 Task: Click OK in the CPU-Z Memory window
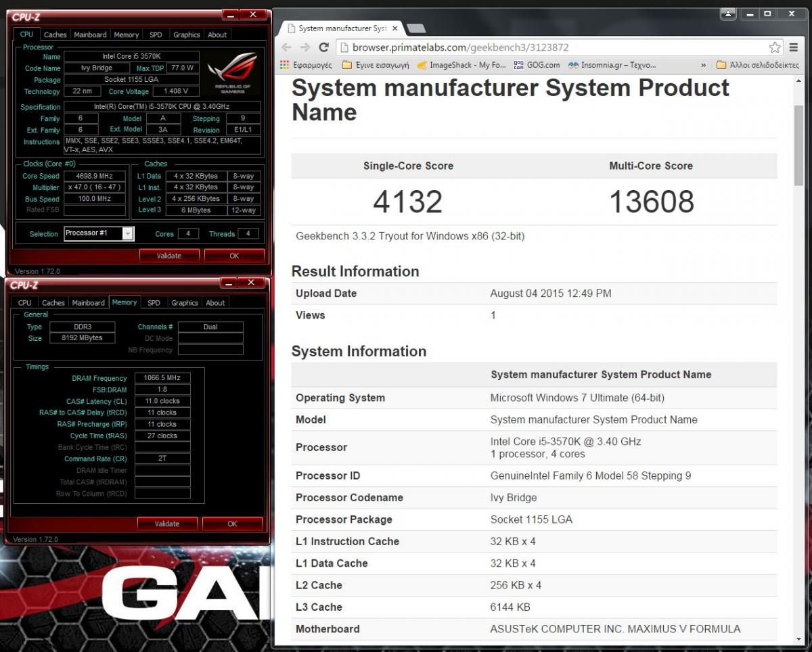232,523
